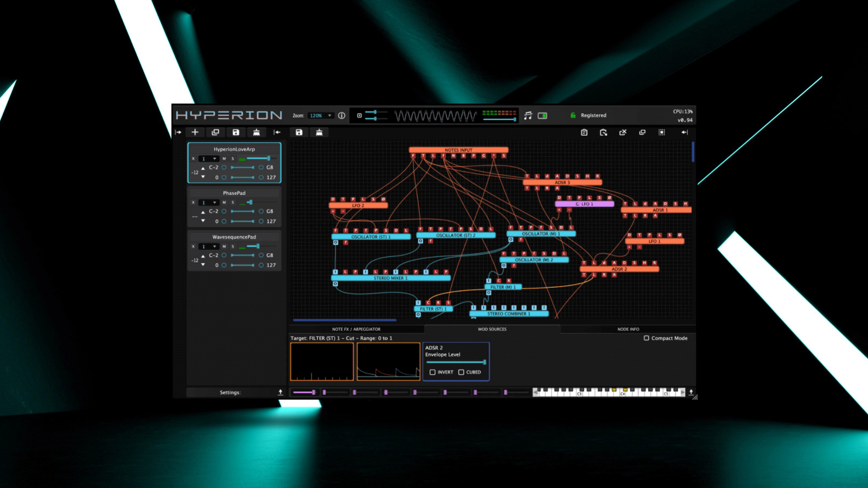
Task: Click the select all dotted-square icon
Action: click(662, 132)
